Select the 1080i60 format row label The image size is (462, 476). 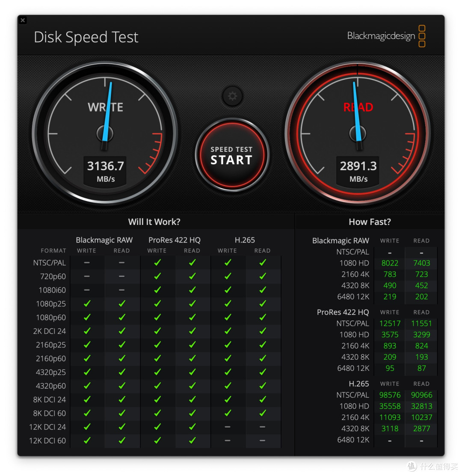(52, 290)
